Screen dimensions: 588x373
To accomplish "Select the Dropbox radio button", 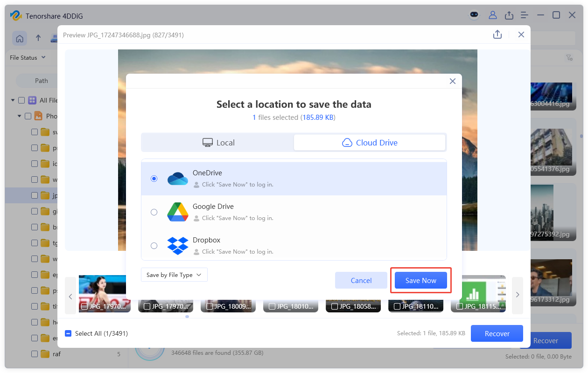I will (154, 246).
